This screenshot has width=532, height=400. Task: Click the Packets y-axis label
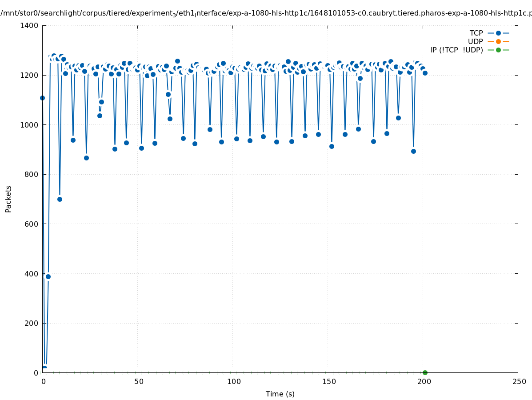pyautogui.click(x=8, y=199)
